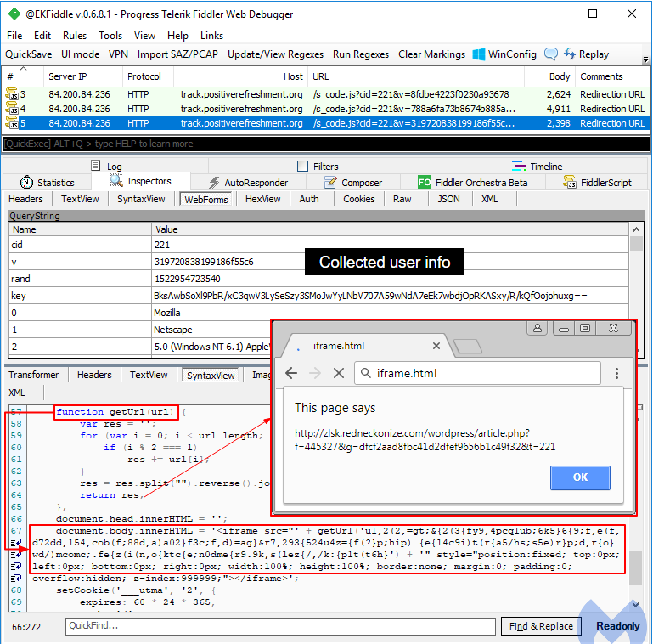This screenshot has height=644, width=653.
Task: Click the WinConfig Windows logo icon
Action: click(x=479, y=54)
